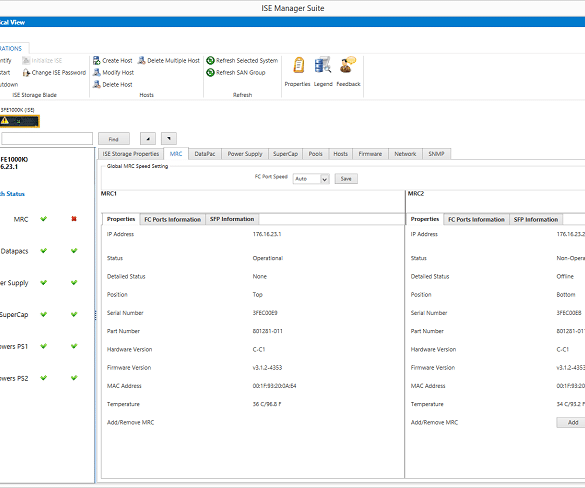Click MRC1 status value Operational
This screenshot has width=585, height=488.
point(268,258)
